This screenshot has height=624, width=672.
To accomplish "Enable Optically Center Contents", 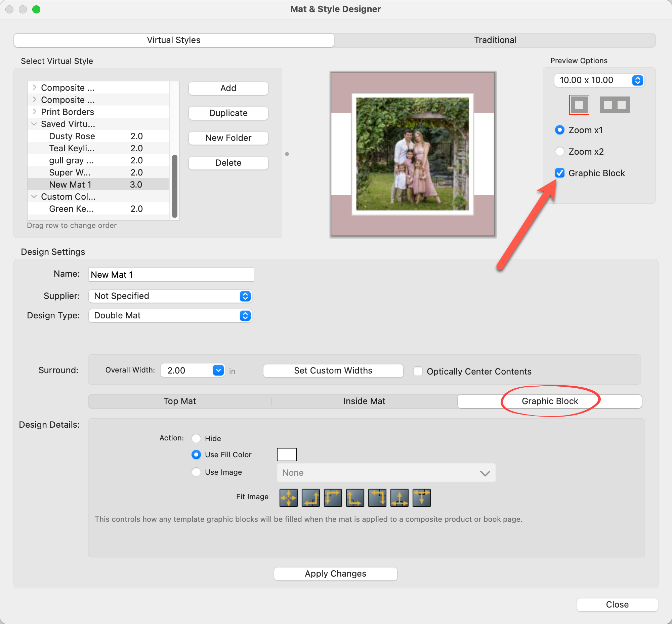I will [418, 371].
